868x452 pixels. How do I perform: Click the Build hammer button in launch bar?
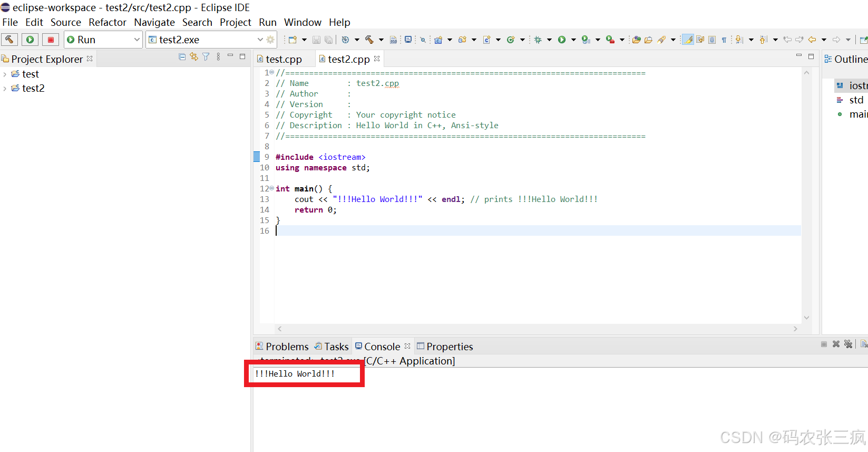9,40
